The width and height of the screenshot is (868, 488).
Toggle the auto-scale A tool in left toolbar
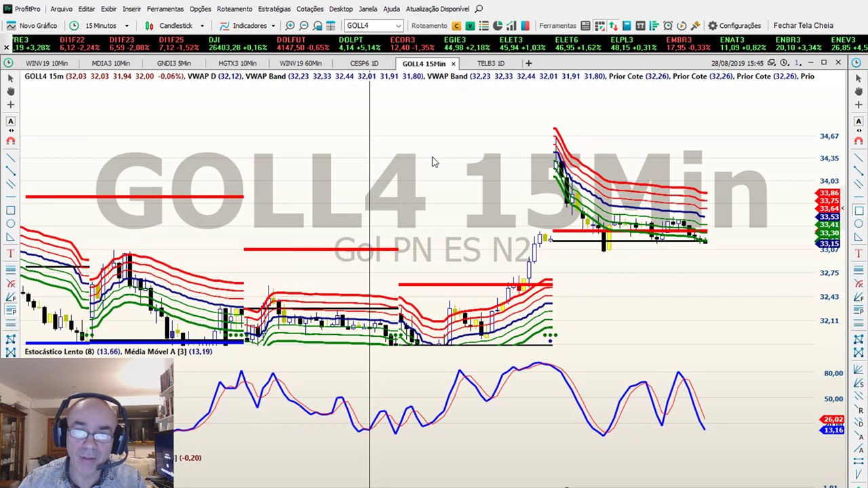pyautogui.click(x=10, y=121)
